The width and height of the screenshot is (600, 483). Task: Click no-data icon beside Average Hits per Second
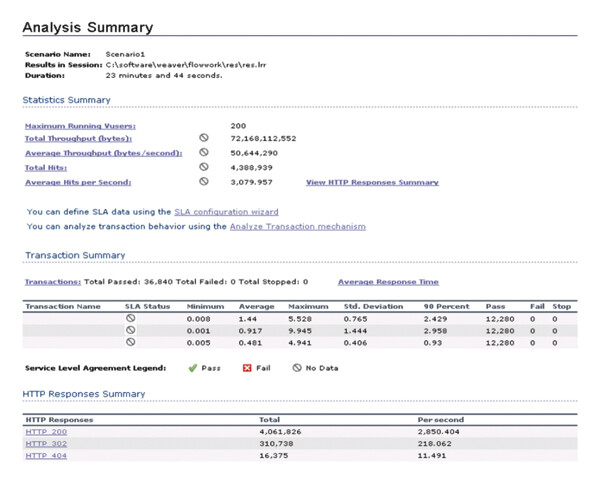coord(204,181)
